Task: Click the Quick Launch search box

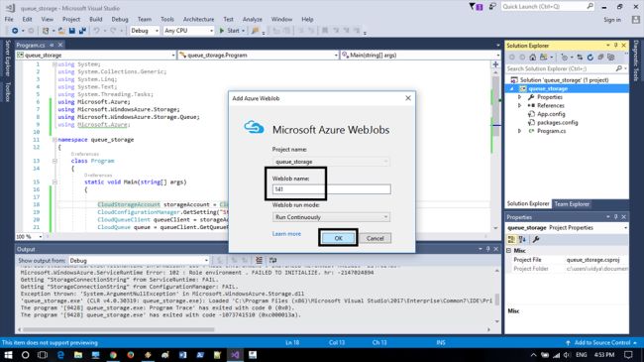Action: coord(548,7)
